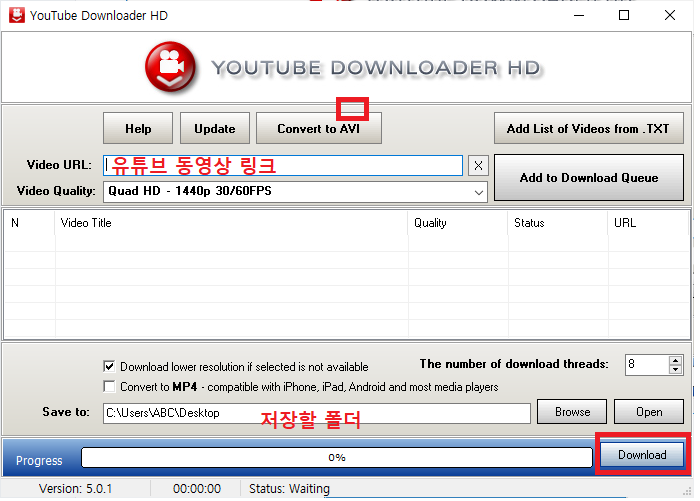Maximize the YouTube Downloader HD window

pyautogui.click(x=624, y=15)
